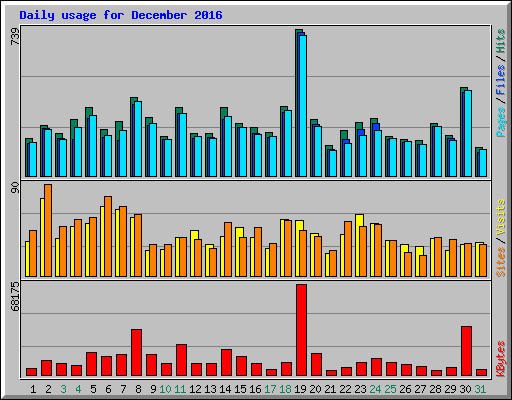Click day label 12

pyautogui.click(x=195, y=389)
